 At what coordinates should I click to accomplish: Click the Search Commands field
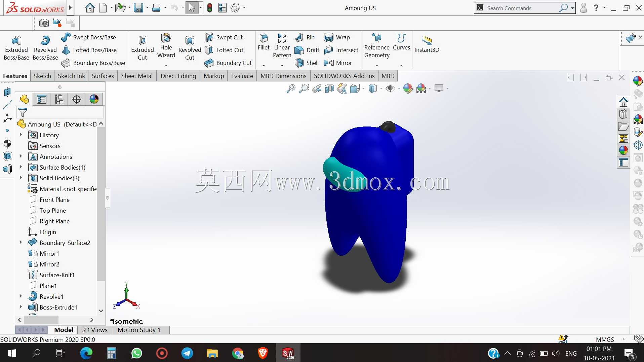tap(522, 8)
